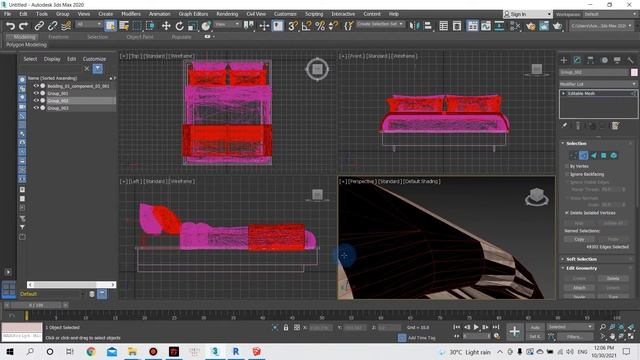Expand the Editable Mesh modifier entry

[564, 93]
